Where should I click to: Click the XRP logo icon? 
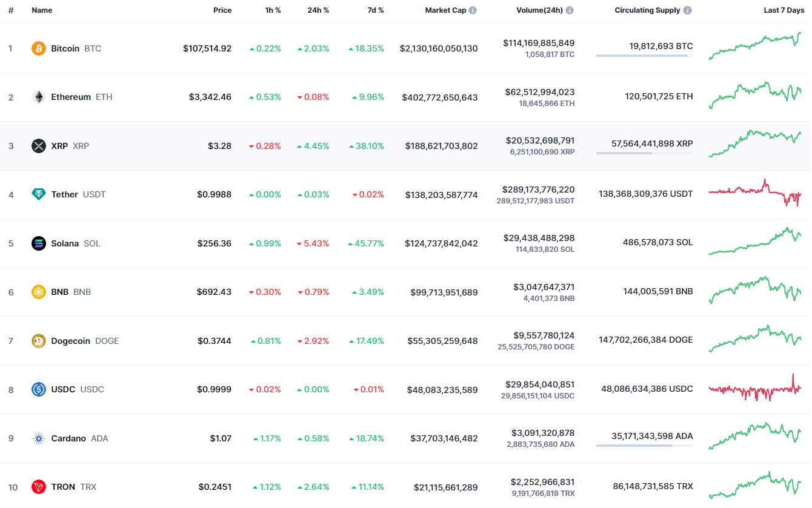pyautogui.click(x=39, y=146)
